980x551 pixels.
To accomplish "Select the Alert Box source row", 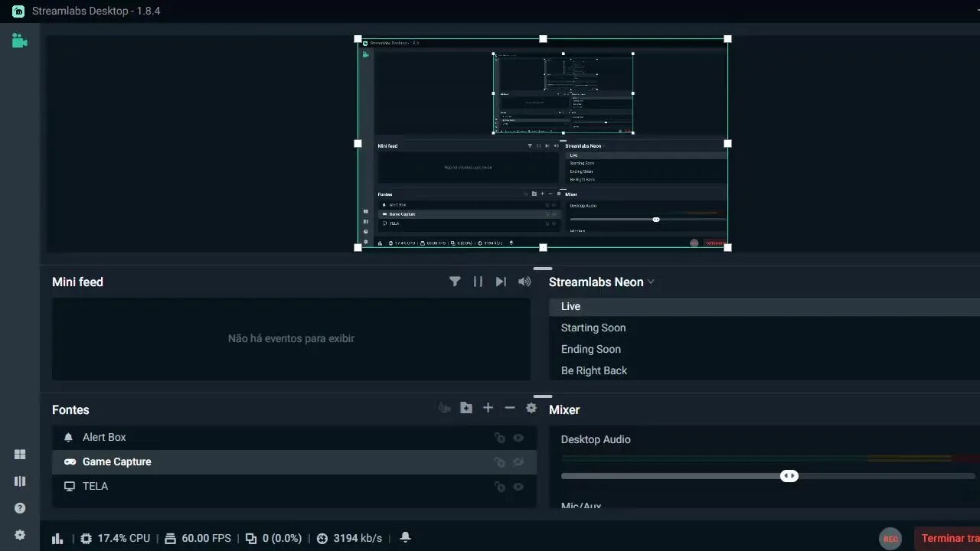I will (x=294, y=438).
